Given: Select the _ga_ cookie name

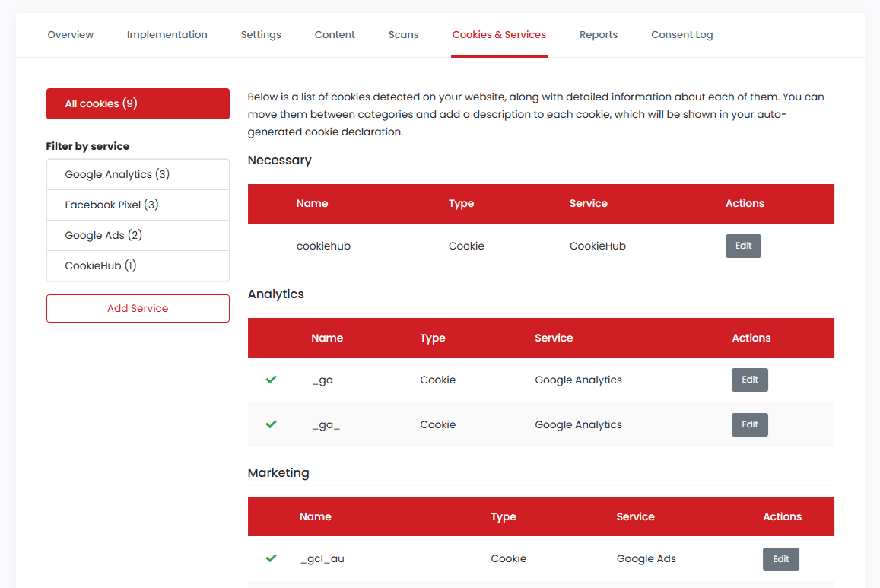Looking at the screenshot, I should [x=326, y=425].
